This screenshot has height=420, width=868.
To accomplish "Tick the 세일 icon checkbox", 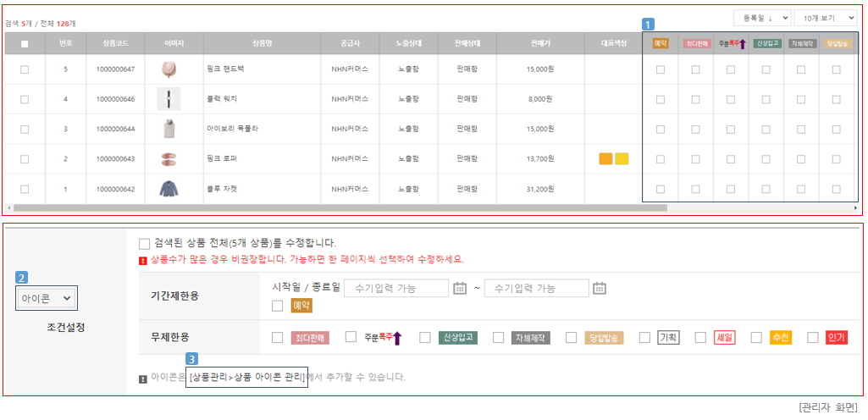I will tap(701, 337).
